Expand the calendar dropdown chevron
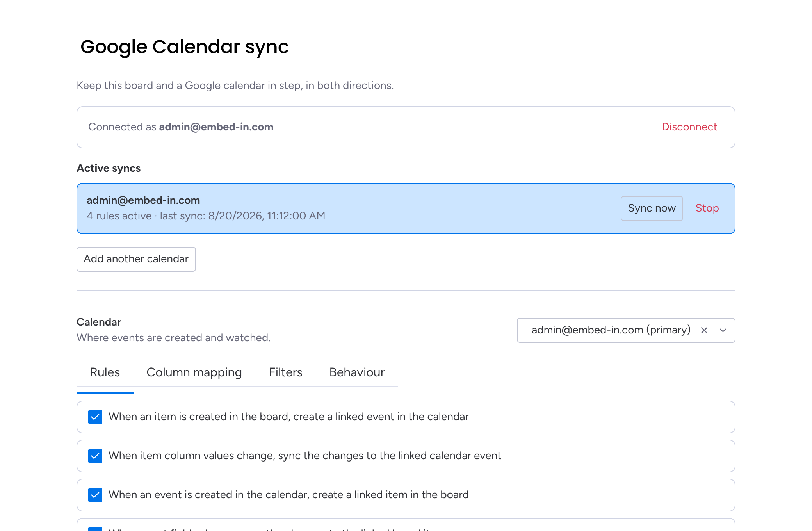The width and height of the screenshot is (812, 531). [723, 330]
